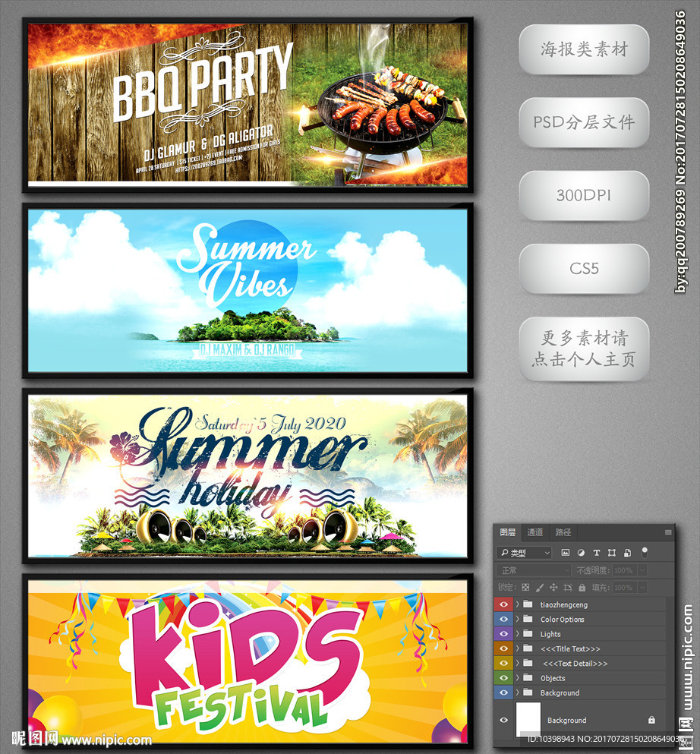Viewport: 700px width, 754px height.
Task: Switch to the 通道 tab
Action: coord(535,532)
